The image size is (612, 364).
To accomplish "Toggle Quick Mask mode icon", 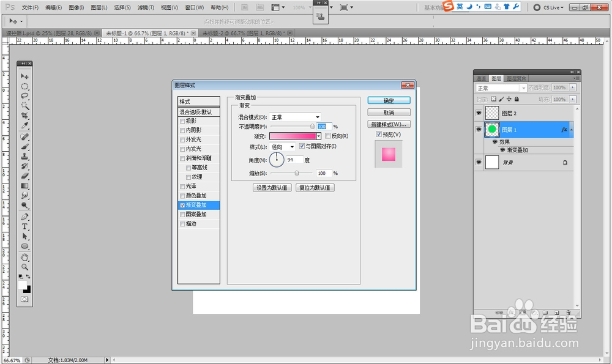I will click(x=24, y=299).
